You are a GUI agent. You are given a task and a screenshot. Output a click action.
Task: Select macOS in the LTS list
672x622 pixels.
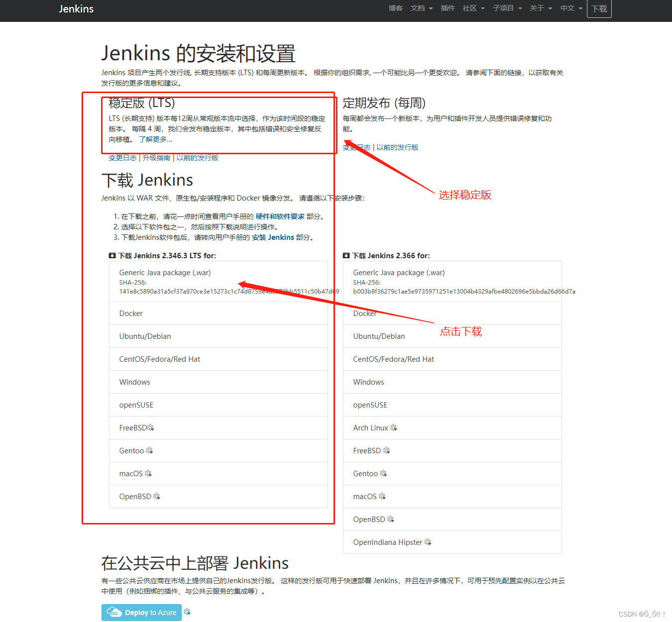pyautogui.click(x=219, y=474)
